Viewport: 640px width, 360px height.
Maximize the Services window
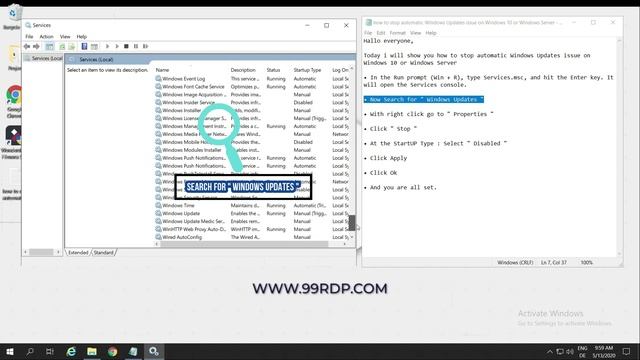[x=327, y=25]
